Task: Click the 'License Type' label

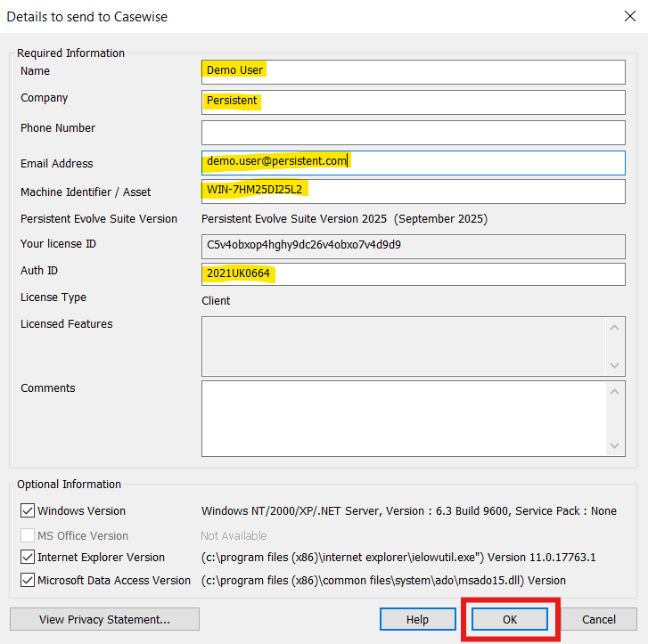Action: coord(53,298)
